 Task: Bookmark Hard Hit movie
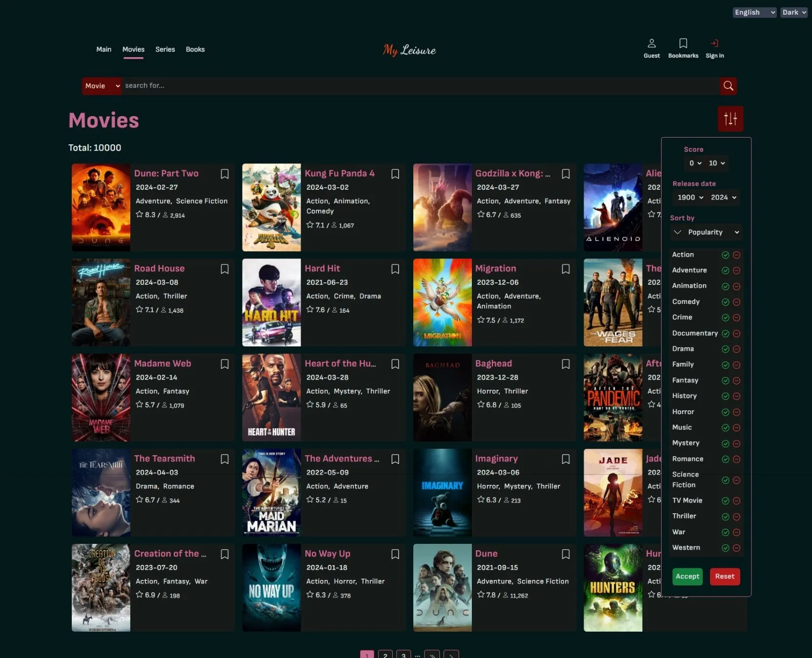coord(395,269)
